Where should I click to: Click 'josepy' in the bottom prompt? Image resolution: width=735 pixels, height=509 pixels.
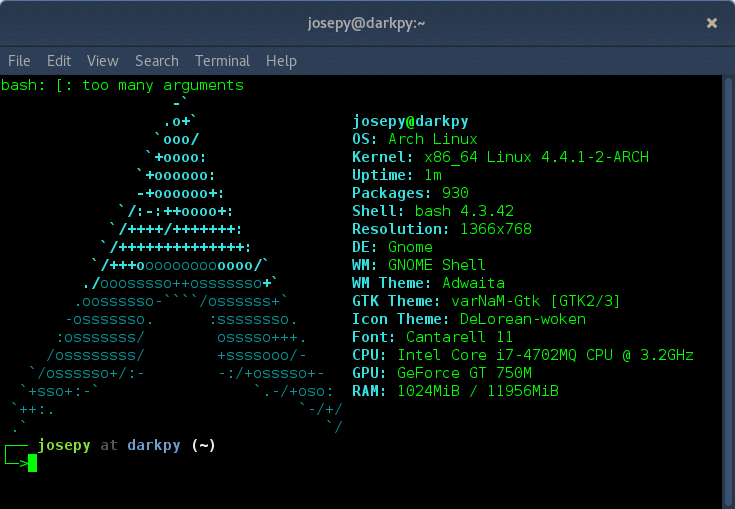[x=64, y=445]
